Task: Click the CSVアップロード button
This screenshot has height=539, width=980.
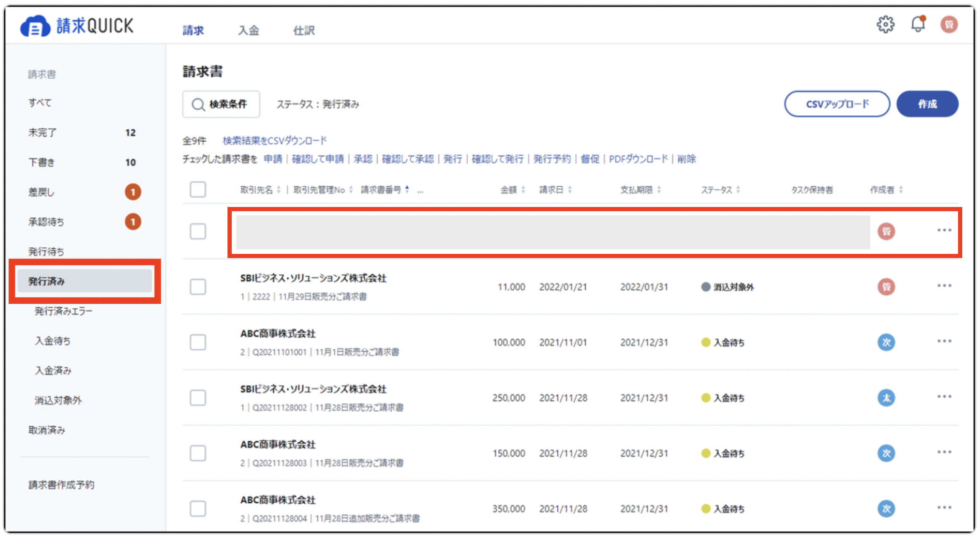Action: click(837, 104)
